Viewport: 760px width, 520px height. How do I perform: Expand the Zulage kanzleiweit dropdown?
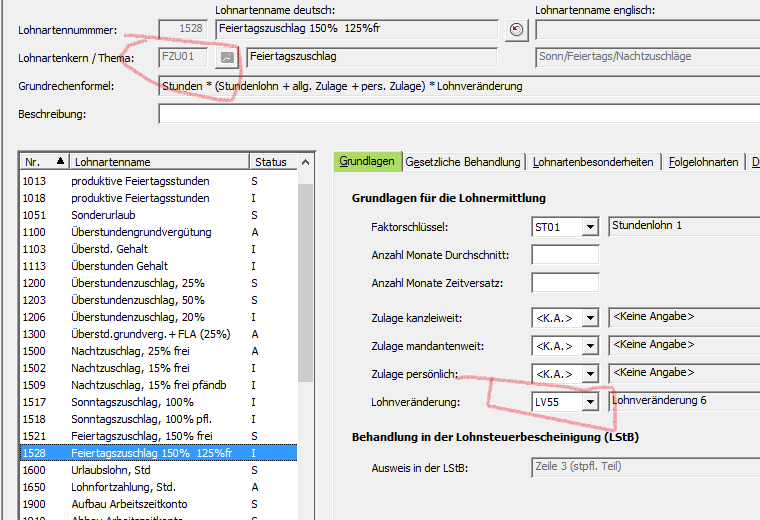(589, 319)
